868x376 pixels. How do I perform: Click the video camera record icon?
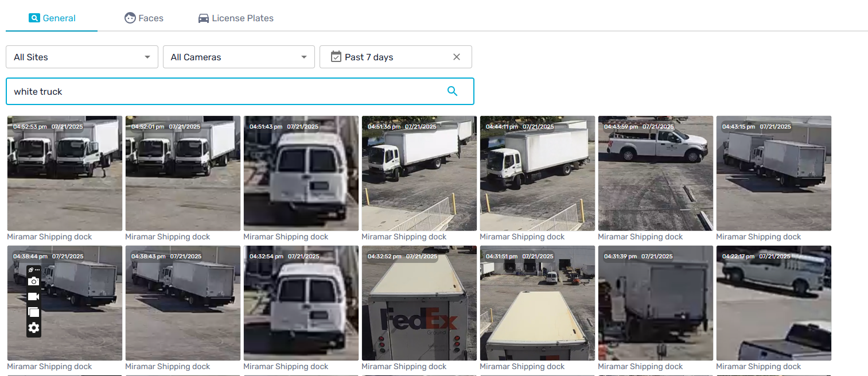pos(34,296)
